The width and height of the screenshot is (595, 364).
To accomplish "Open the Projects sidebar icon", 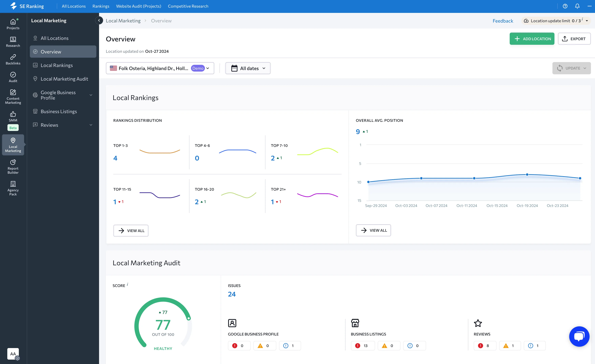I will [13, 24].
